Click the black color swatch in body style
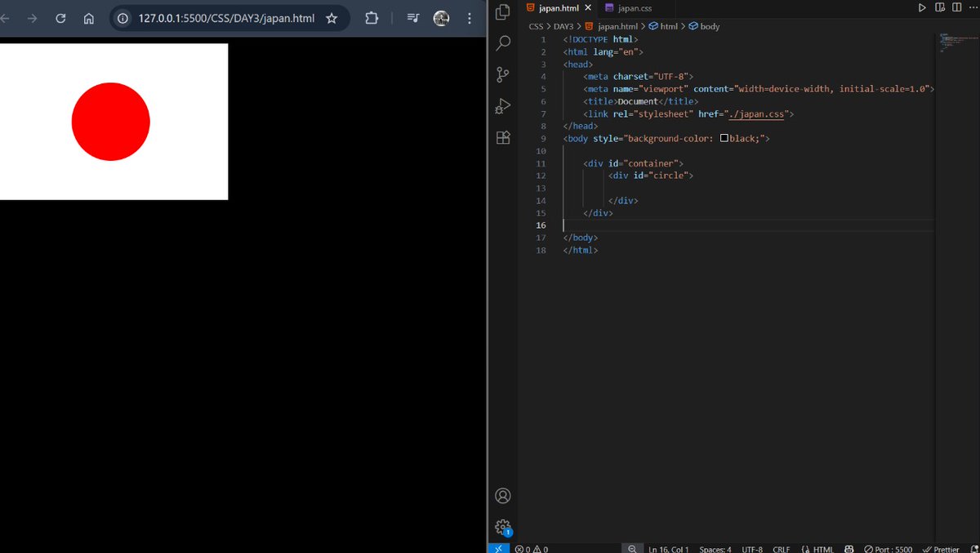Screen dimensions: 980x553 pyautogui.click(x=724, y=138)
